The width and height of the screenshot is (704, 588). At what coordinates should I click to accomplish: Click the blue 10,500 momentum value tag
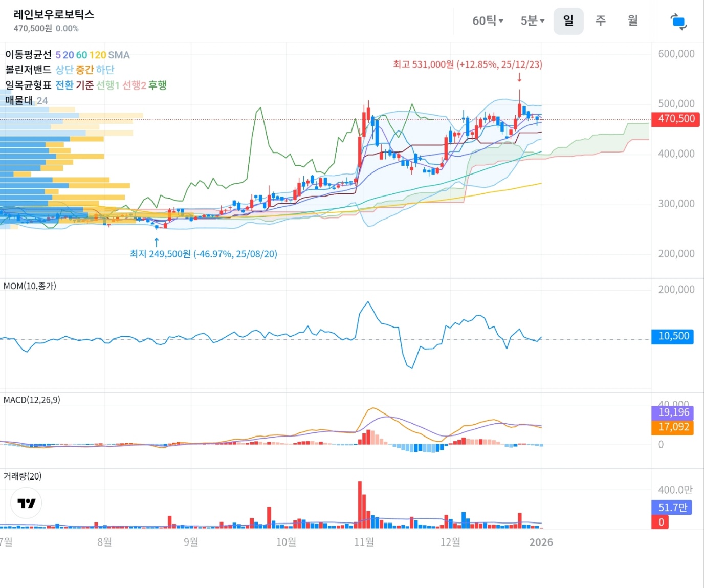pos(672,336)
